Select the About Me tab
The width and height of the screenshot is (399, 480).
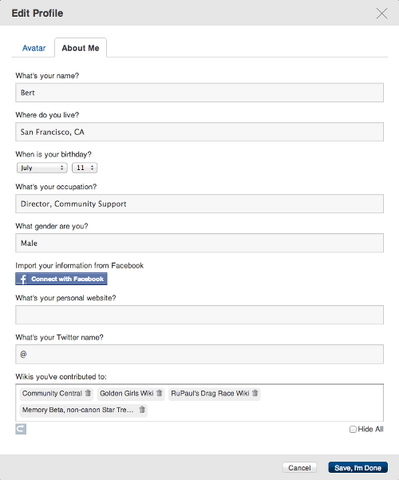click(80, 48)
